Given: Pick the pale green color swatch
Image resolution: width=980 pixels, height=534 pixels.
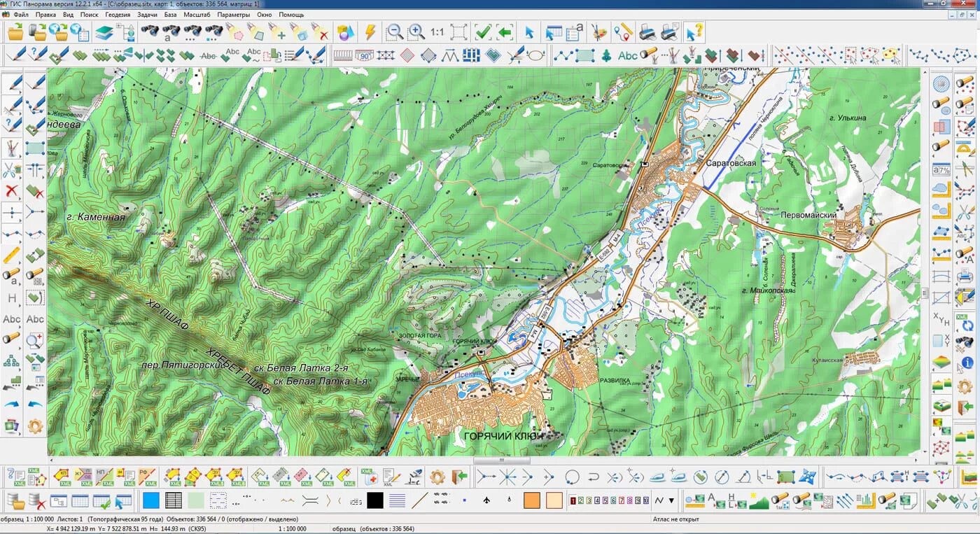Looking at the screenshot, I should (x=195, y=500).
